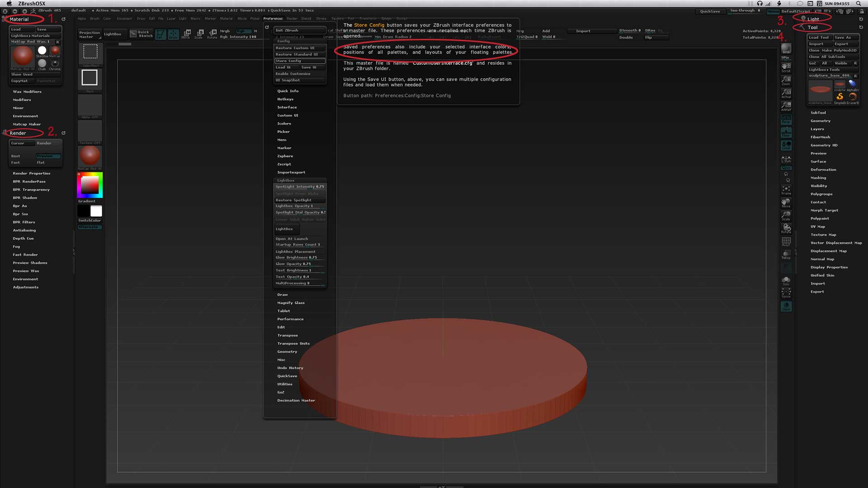Click Load Tool button

(x=820, y=38)
